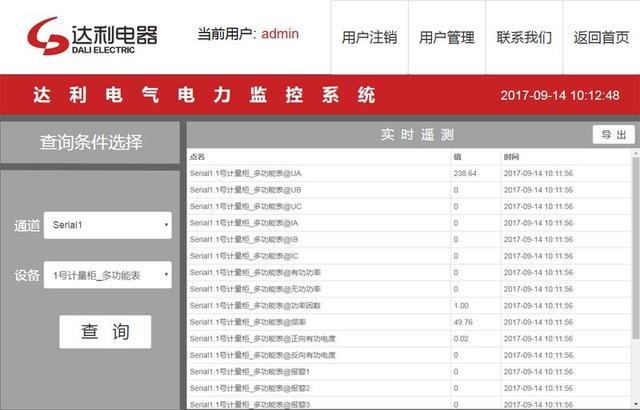Image resolution: width=640 pixels, height=410 pixels.
Task: Click the Dali Electric logo
Action: click(92, 36)
